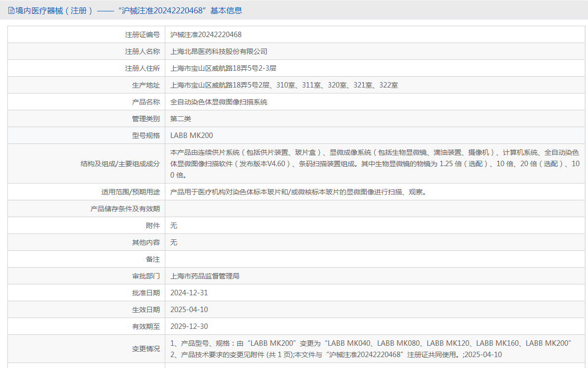Select model value LABB MK200 in the 型号规格 row

[x=192, y=136]
